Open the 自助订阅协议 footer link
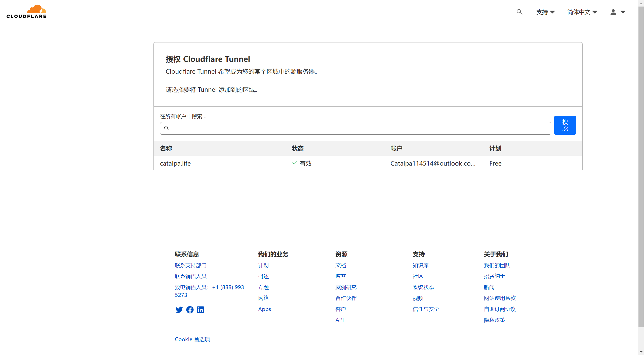 500,309
